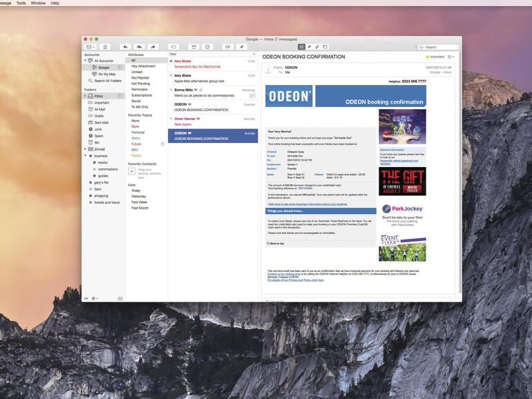Collapse the business folder group

click(86, 156)
